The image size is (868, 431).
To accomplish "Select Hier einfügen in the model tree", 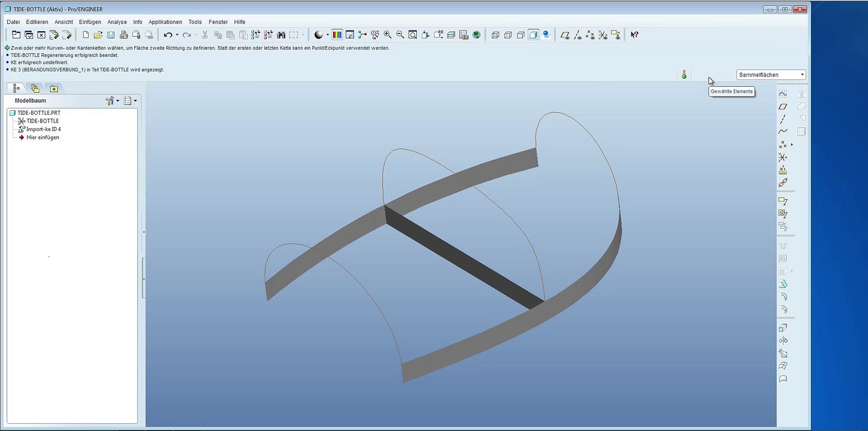I will [x=38, y=138].
